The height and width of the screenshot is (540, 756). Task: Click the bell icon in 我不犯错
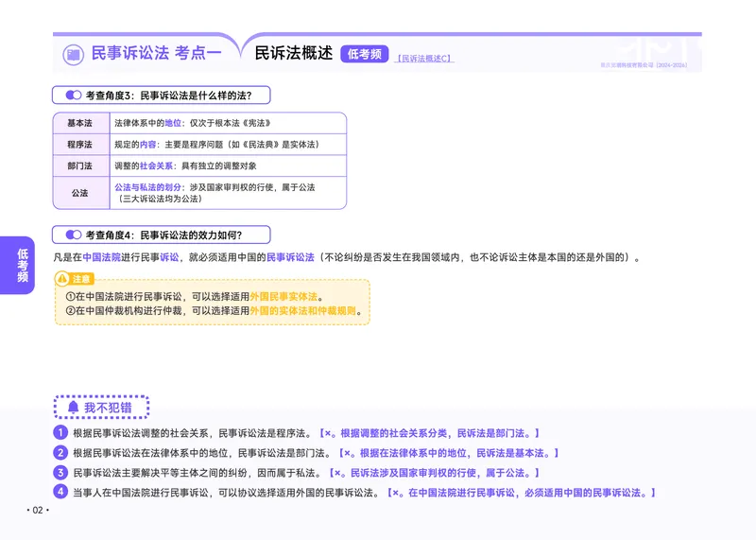[x=73, y=408]
